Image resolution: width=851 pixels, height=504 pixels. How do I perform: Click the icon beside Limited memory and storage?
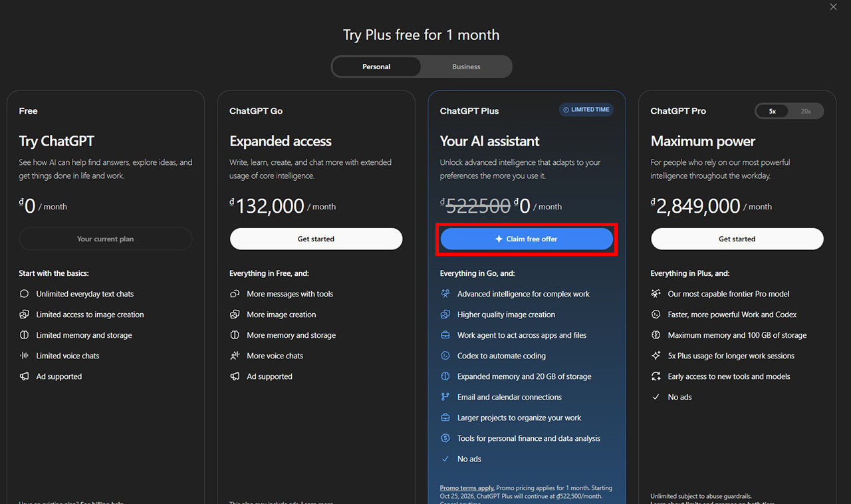(25, 335)
